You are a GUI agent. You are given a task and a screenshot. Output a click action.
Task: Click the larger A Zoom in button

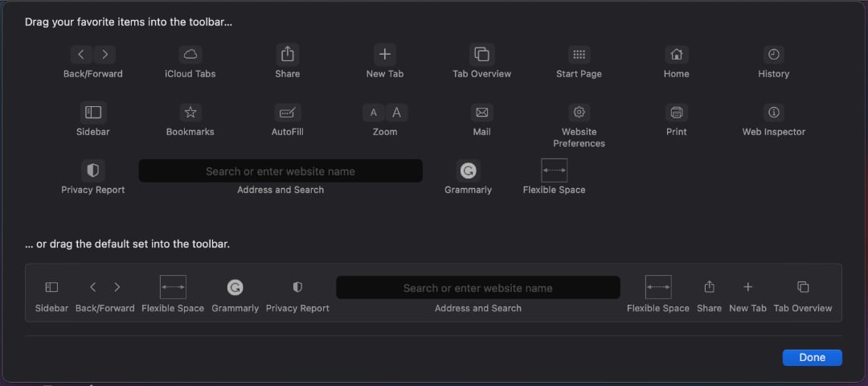[397, 113]
